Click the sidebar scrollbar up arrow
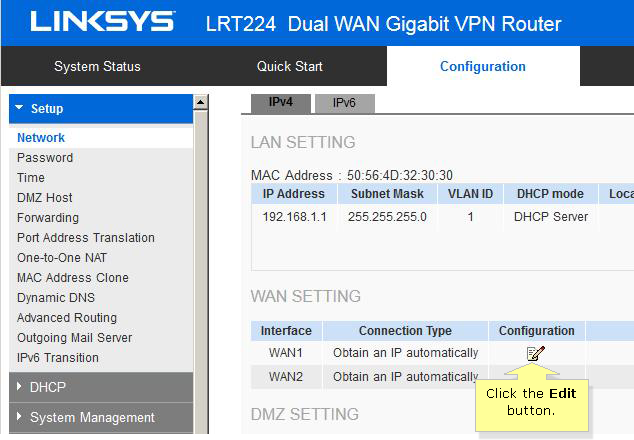This screenshot has height=440, width=634. click(x=201, y=102)
